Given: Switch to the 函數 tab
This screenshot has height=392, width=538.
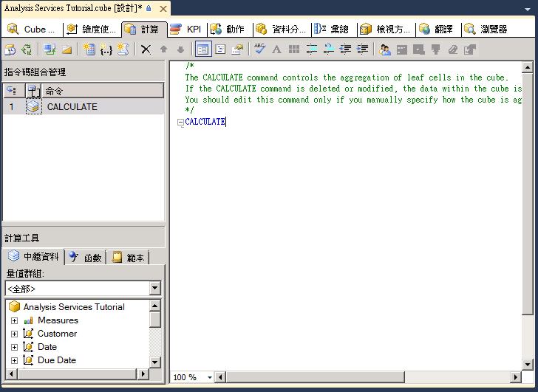Looking at the screenshot, I should [x=86, y=258].
